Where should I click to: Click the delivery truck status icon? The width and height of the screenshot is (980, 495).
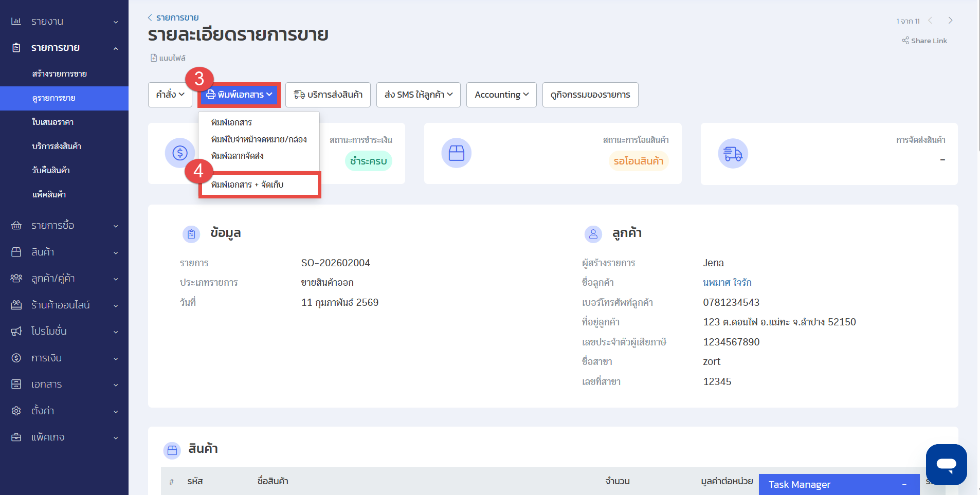click(x=732, y=154)
